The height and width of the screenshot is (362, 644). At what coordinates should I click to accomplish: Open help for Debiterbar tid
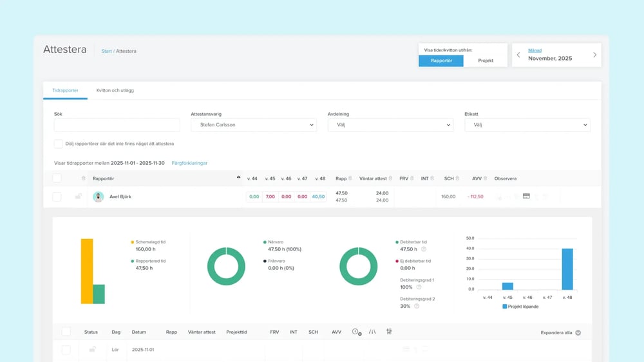point(423,249)
